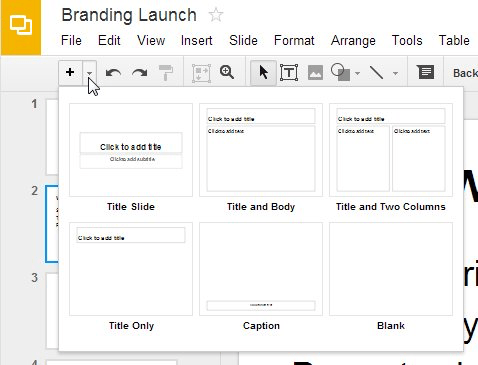The image size is (478, 365).
Task: Click the Branding Launch title to rename
Action: (x=129, y=15)
